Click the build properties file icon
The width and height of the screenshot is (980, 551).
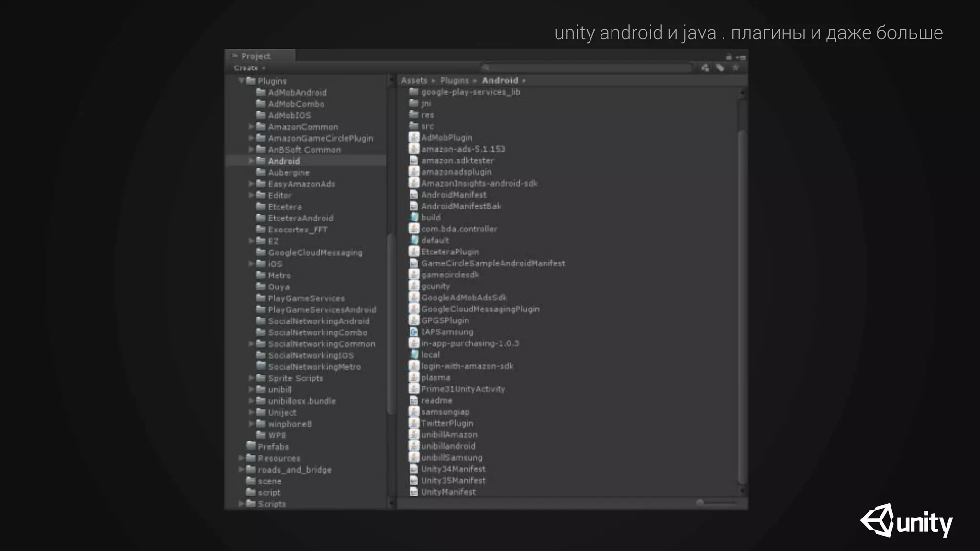pos(414,217)
